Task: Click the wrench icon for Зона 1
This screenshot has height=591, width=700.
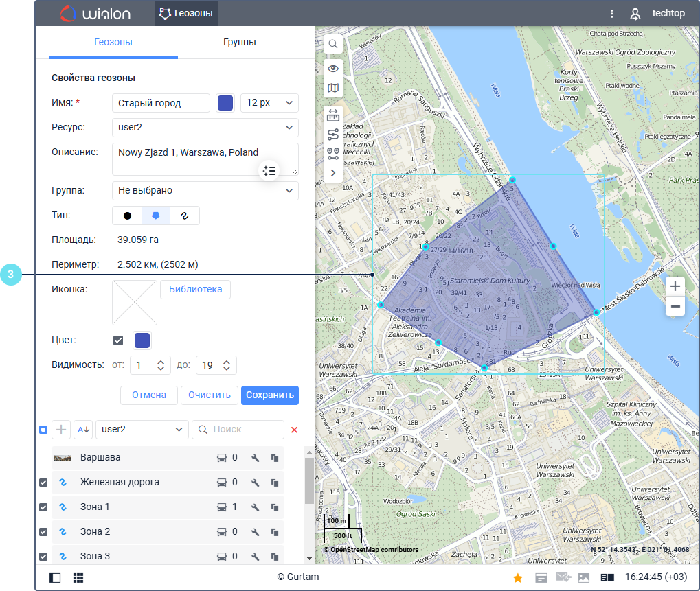Action: click(x=255, y=507)
